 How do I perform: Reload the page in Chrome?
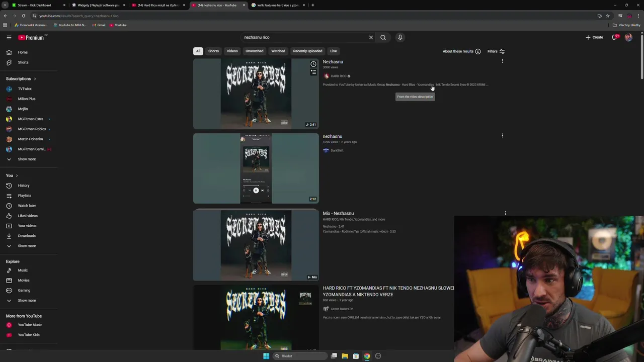coord(23,16)
